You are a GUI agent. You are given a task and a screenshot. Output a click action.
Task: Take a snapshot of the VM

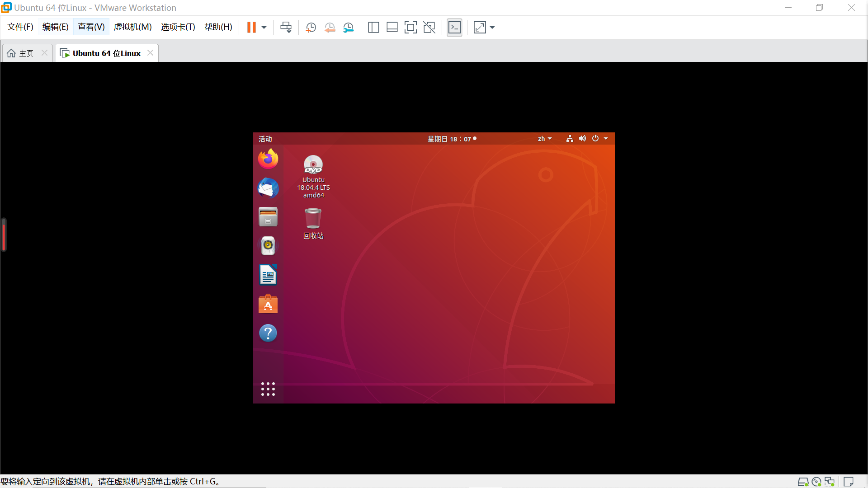(311, 28)
